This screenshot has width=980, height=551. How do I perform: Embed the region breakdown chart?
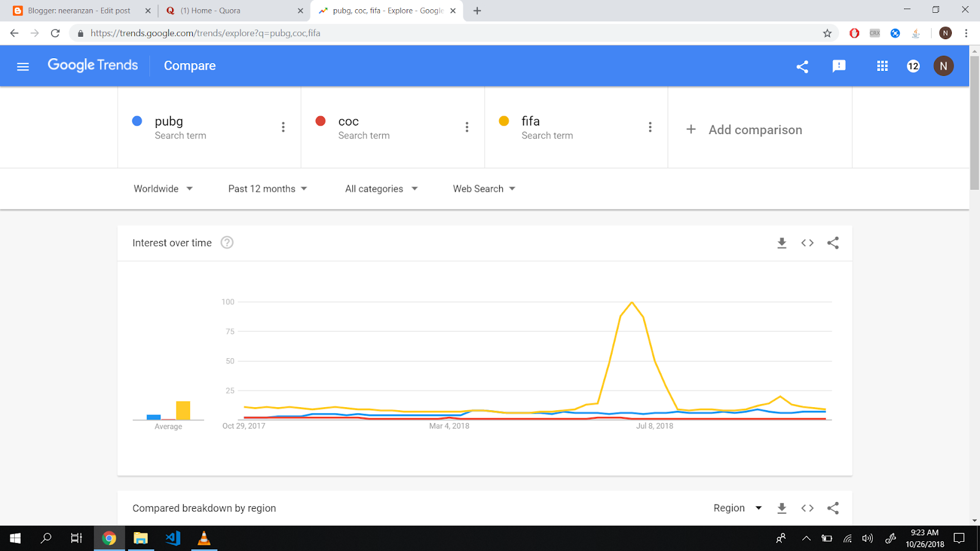click(x=807, y=508)
